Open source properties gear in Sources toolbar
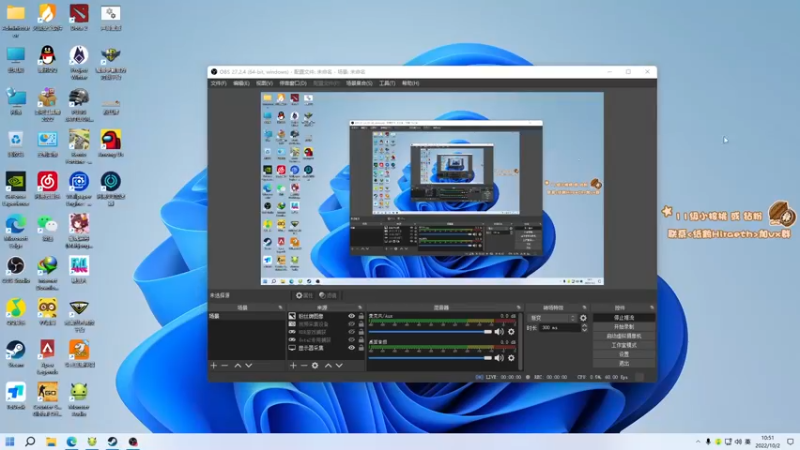This screenshot has height=450, width=800. (315, 366)
